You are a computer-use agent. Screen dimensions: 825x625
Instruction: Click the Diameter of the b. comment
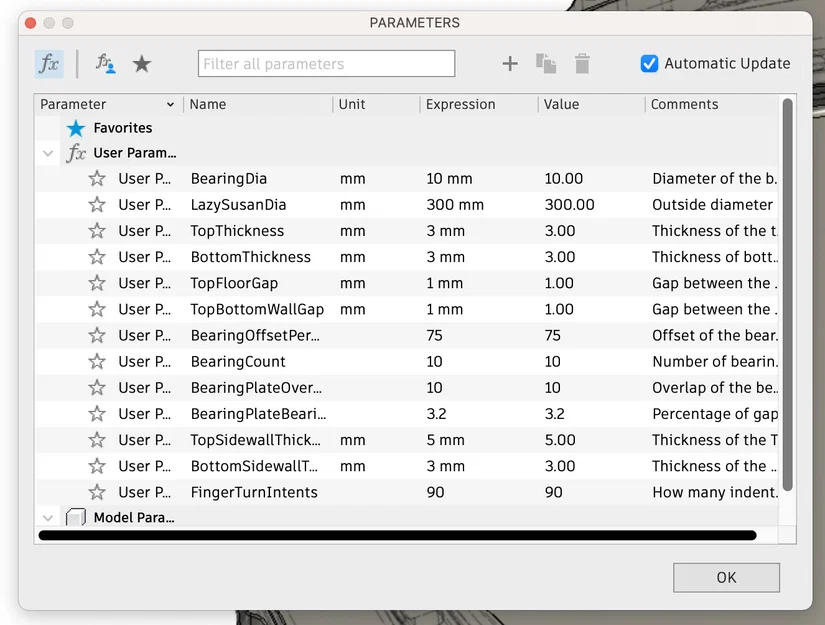[x=715, y=179]
